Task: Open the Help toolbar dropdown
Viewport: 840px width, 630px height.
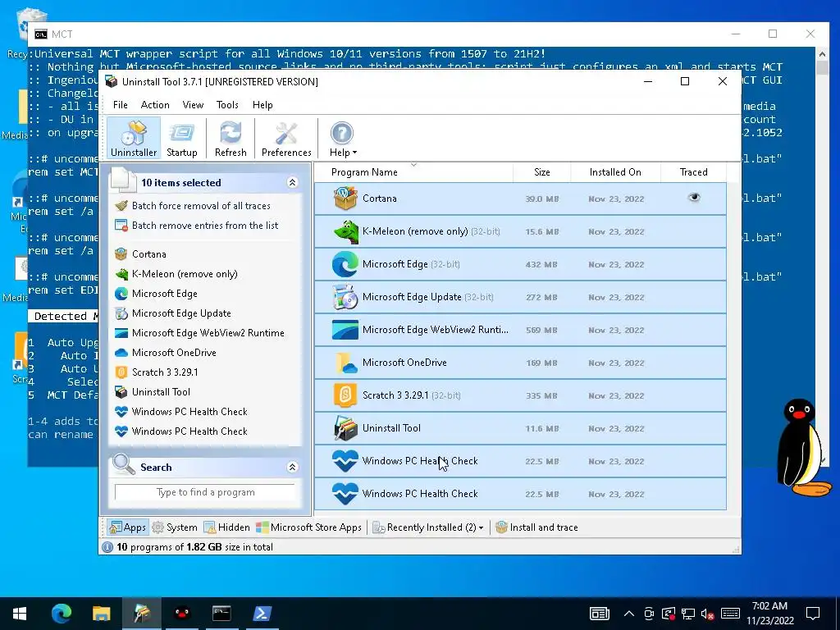Action: point(342,139)
